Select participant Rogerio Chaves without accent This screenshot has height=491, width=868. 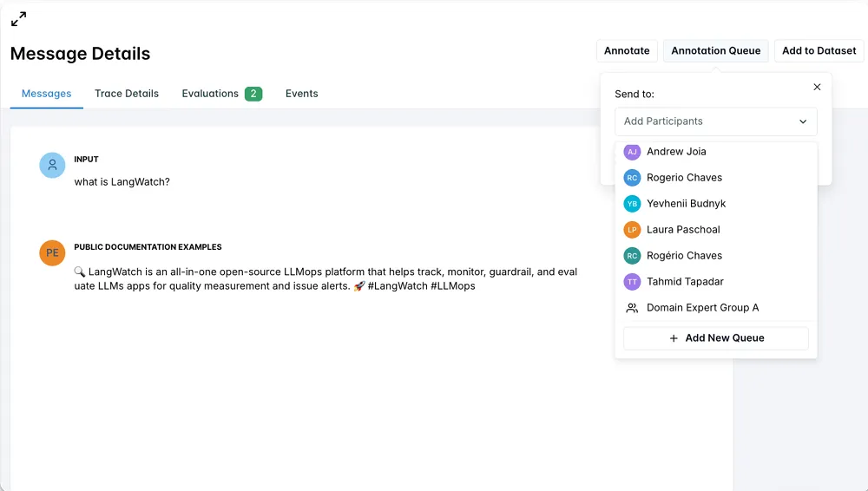[x=716, y=178]
